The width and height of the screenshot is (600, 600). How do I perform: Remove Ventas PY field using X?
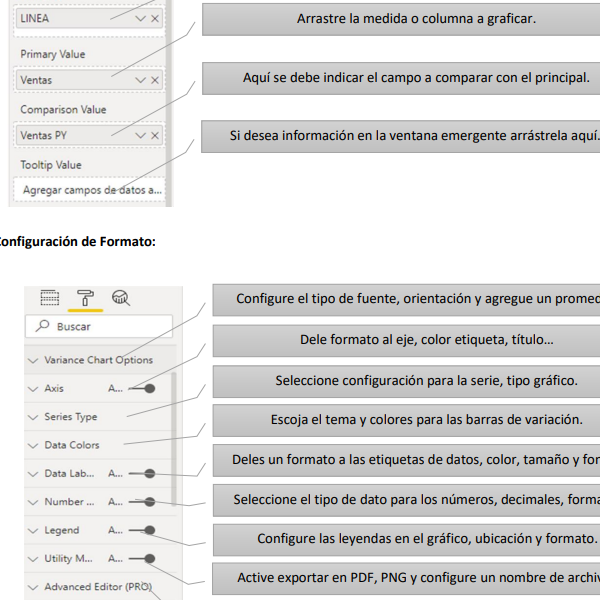coord(155,135)
